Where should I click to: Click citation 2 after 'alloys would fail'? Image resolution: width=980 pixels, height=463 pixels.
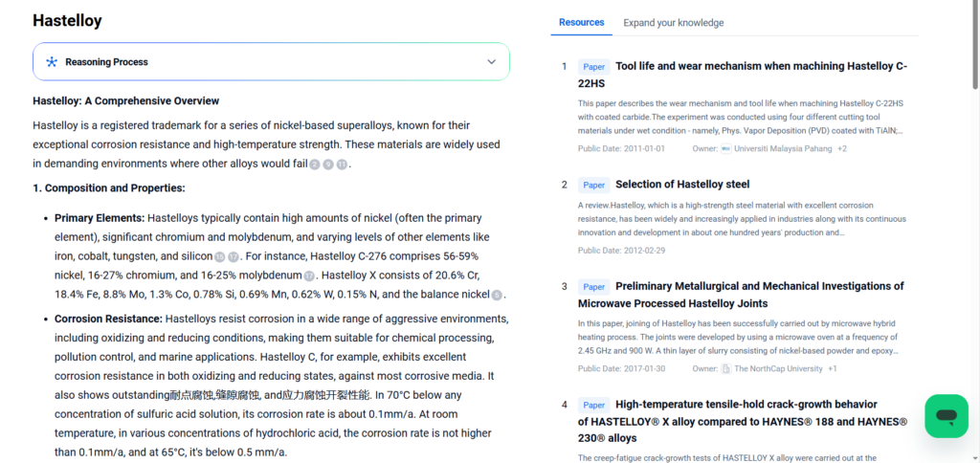click(x=315, y=165)
